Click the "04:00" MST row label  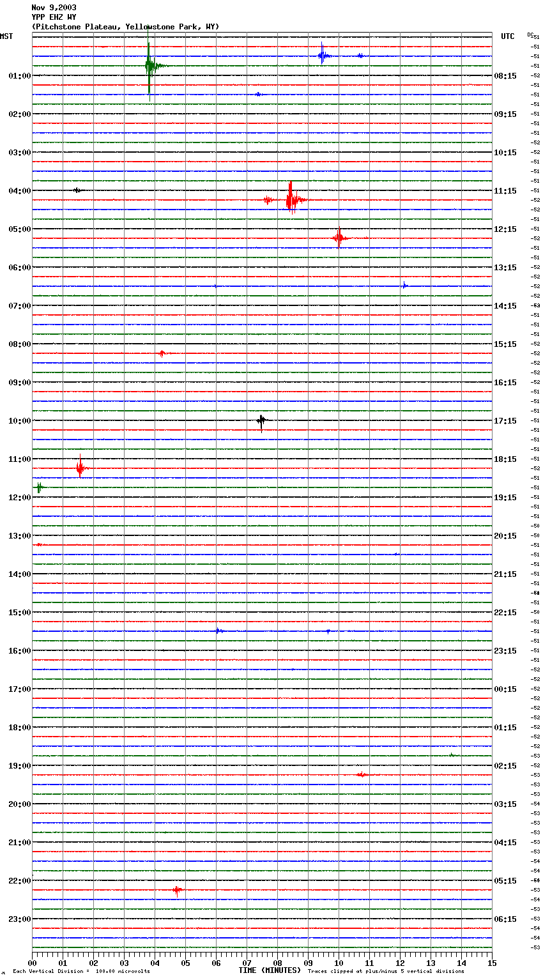coord(20,190)
